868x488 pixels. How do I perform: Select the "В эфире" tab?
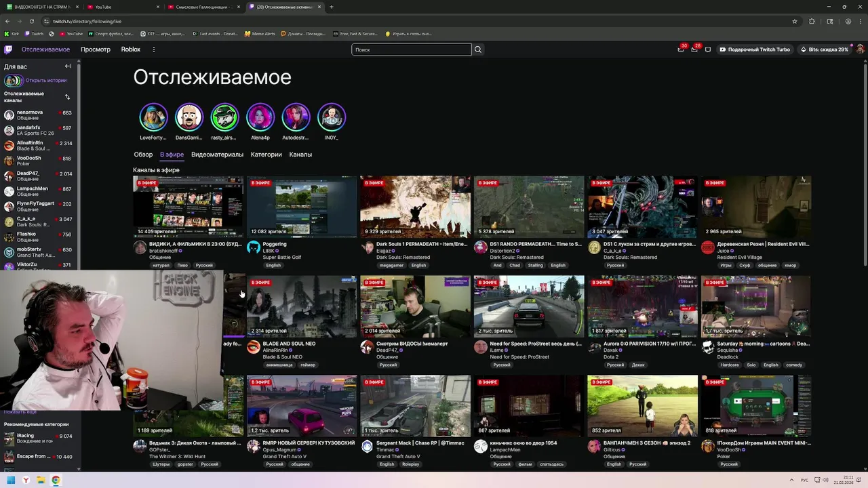[172, 155]
